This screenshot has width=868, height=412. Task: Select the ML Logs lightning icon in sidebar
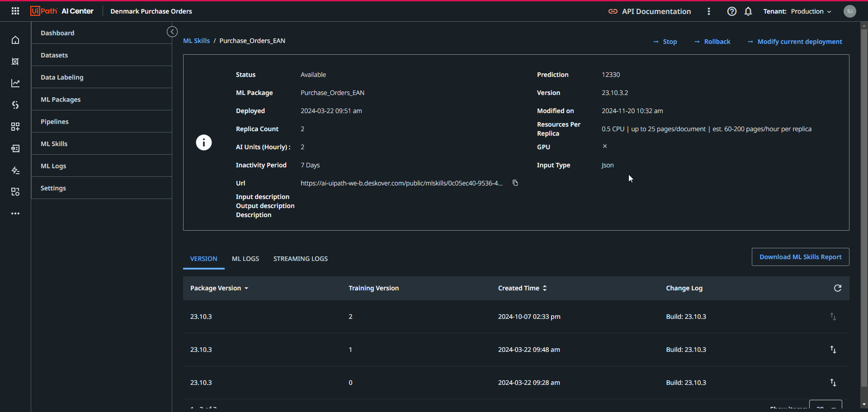click(15, 170)
